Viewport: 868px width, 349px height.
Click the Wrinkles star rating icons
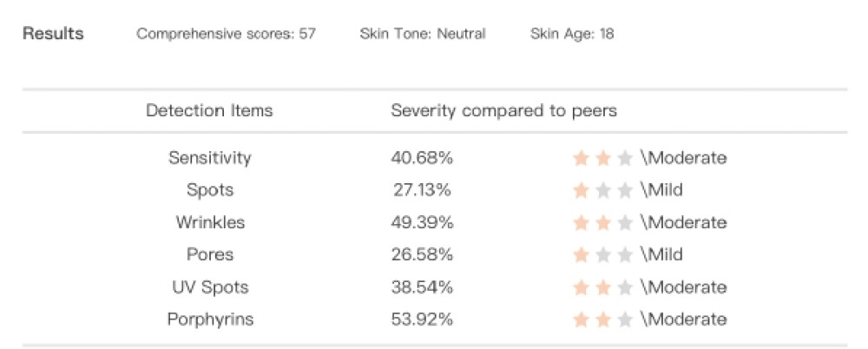tap(602, 223)
